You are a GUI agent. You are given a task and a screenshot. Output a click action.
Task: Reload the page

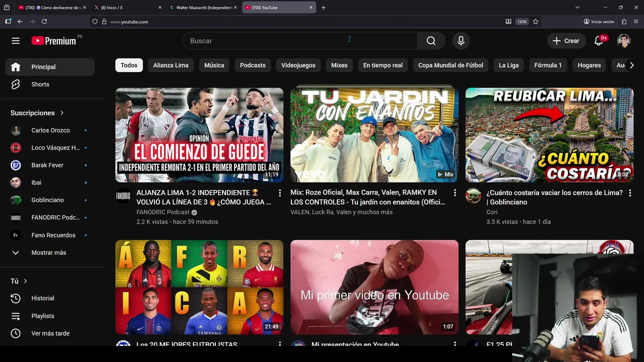[x=44, y=22]
